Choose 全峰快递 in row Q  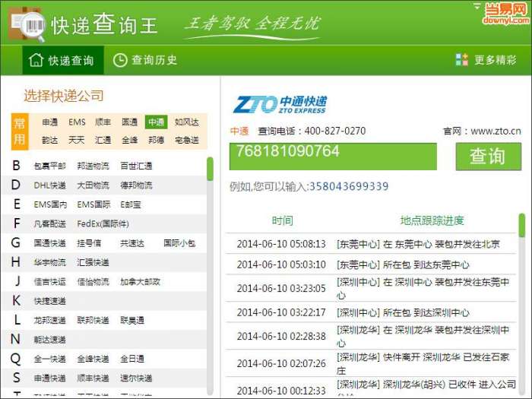coord(93,359)
